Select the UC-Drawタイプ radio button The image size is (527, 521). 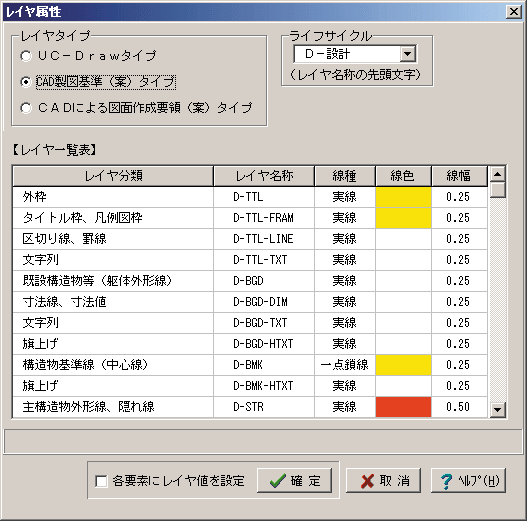(x=26, y=56)
